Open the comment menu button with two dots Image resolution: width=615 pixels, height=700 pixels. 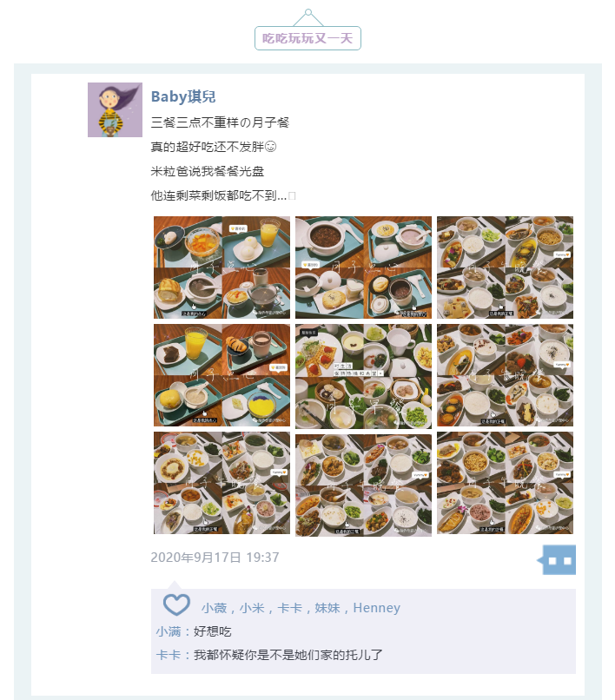[x=557, y=560]
